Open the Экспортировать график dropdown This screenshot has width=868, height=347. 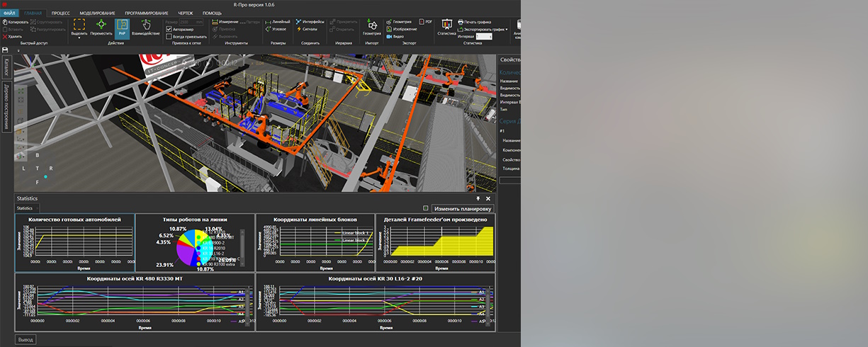(x=507, y=29)
